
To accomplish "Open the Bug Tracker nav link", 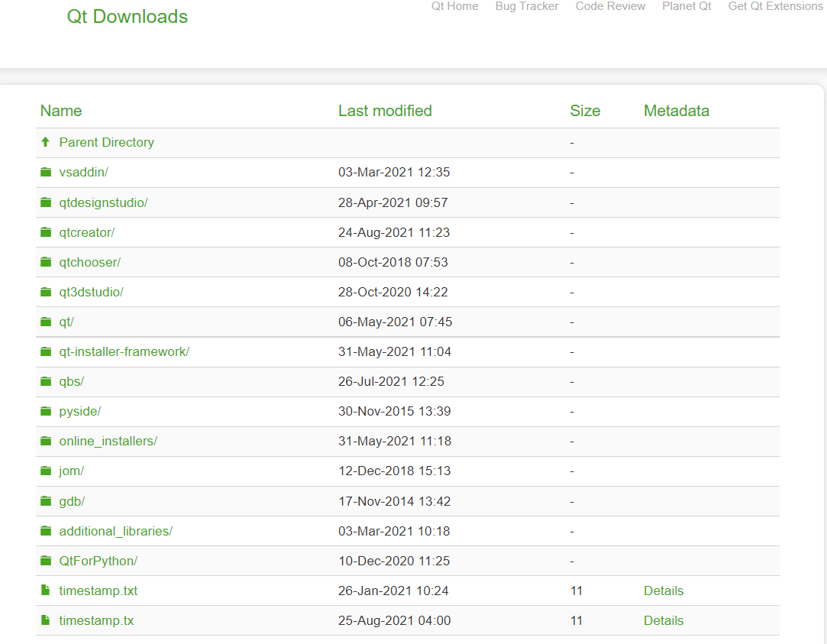I will tap(526, 6).
